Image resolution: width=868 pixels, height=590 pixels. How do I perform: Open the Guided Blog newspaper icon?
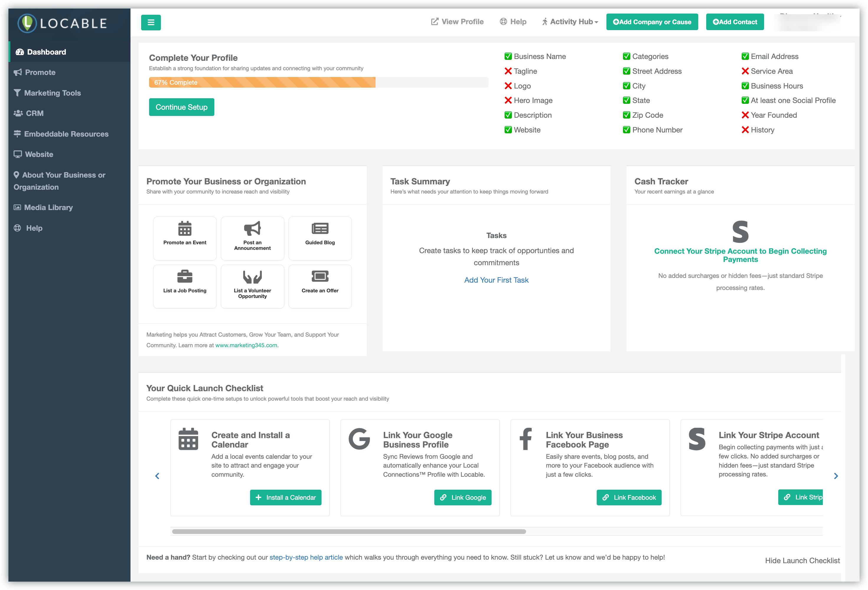coord(320,228)
